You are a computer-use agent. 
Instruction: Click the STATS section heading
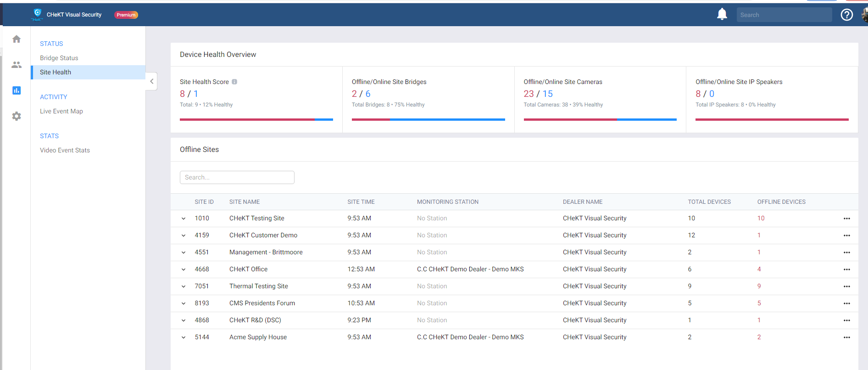tap(49, 136)
